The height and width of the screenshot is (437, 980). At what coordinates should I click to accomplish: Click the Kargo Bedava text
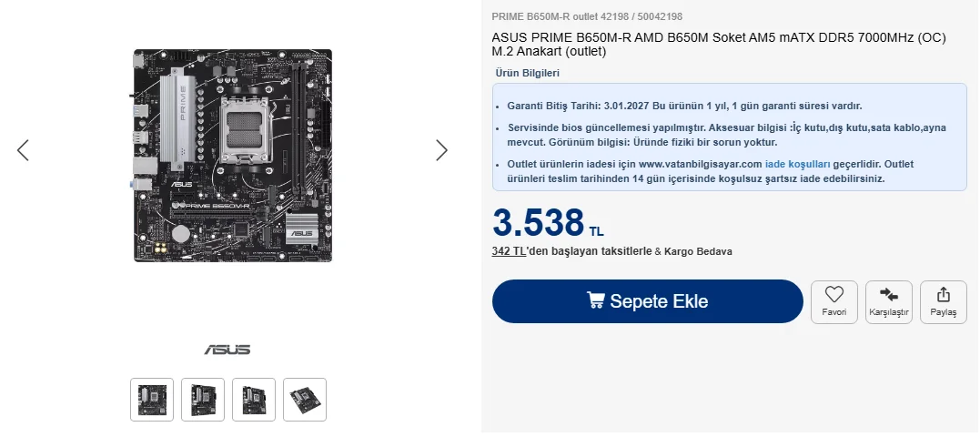698,251
